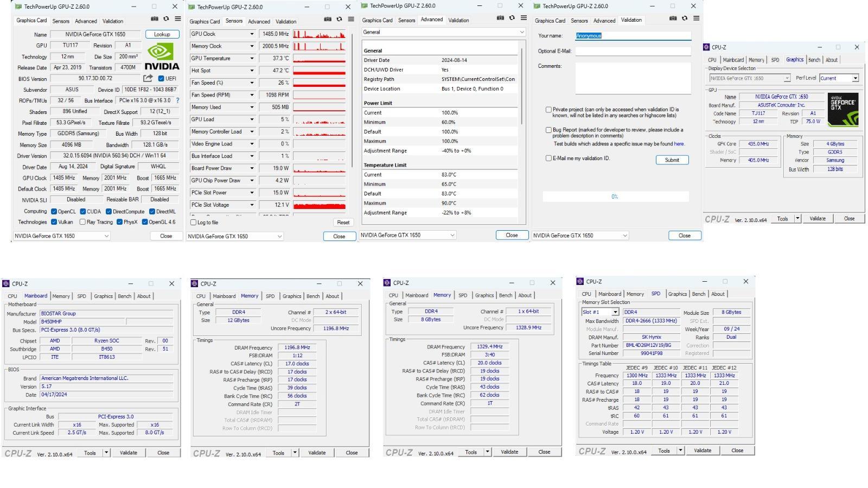Click the NVIDIA logo in GPU-Z

162,56
